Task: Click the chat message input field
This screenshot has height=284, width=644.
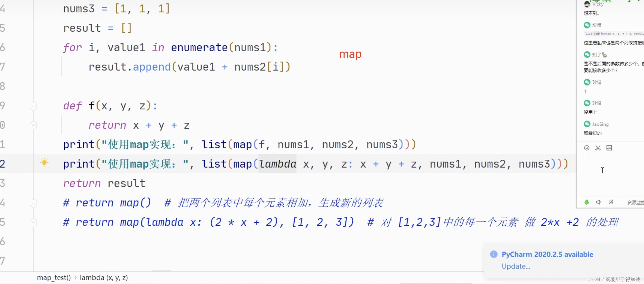Action: [610, 172]
